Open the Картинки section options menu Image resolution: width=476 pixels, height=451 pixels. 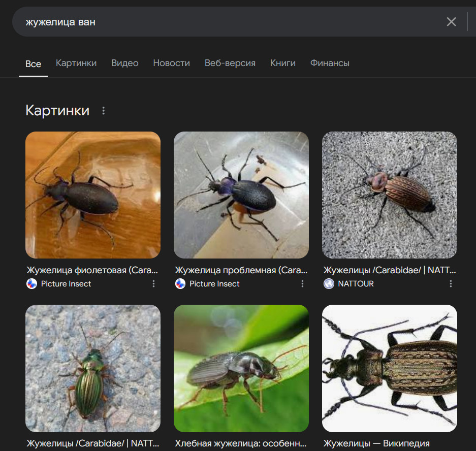point(104,111)
